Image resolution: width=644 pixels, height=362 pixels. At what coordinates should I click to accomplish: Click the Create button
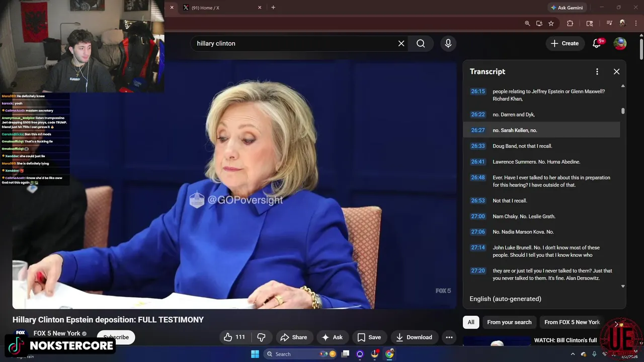click(x=565, y=43)
